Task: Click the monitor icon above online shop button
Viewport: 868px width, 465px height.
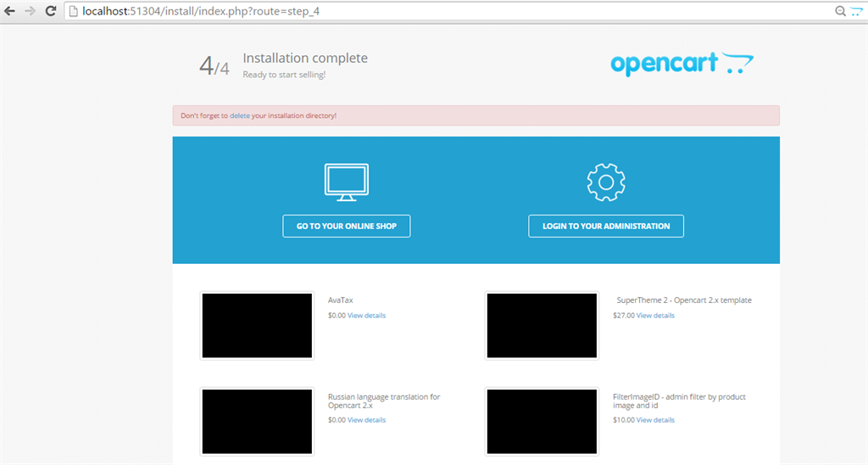Action: 347,182
